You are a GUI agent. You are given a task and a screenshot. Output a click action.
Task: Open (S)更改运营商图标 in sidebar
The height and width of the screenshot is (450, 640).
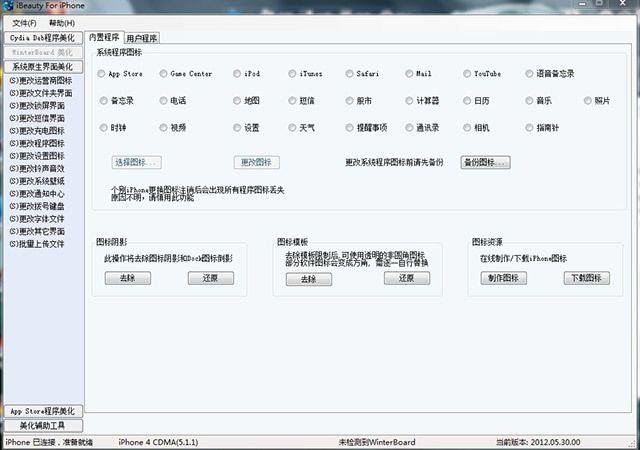click(40, 80)
